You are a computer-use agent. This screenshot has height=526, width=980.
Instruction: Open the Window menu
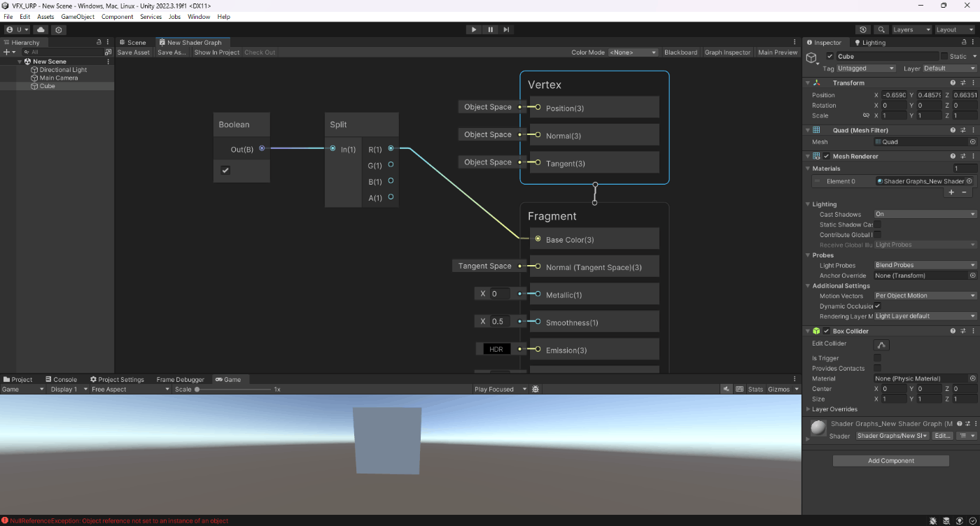coord(199,17)
